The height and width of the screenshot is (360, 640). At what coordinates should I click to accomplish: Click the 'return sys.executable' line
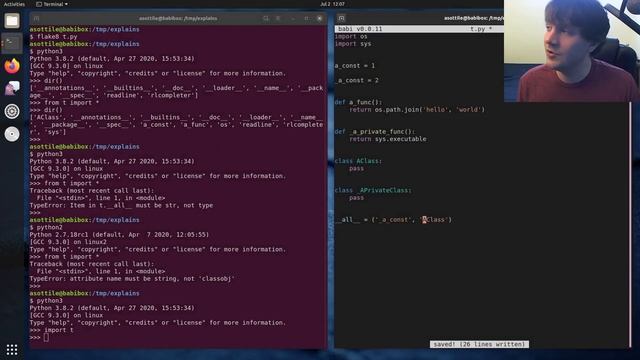[x=388, y=139]
